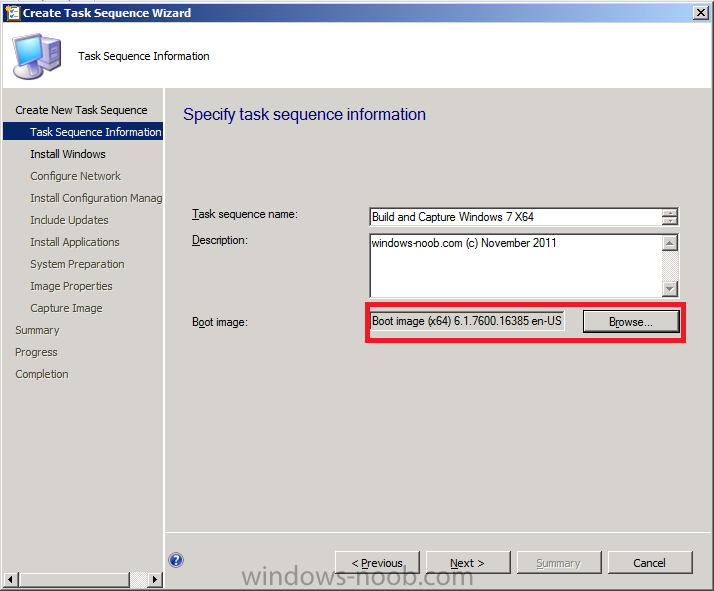This screenshot has height=591, width=714.
Task: Click inside the Description text box
Action: coord(515,265)
